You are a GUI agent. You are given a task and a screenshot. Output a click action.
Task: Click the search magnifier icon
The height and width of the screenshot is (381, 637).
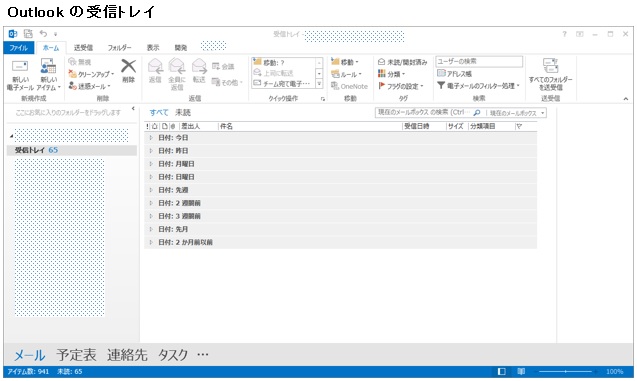[x=477, y=113]
